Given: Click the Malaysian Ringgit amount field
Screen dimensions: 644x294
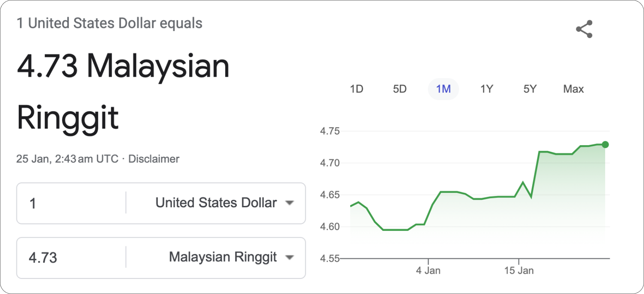Looking at the screenshot, I should (x=73, y=258).
